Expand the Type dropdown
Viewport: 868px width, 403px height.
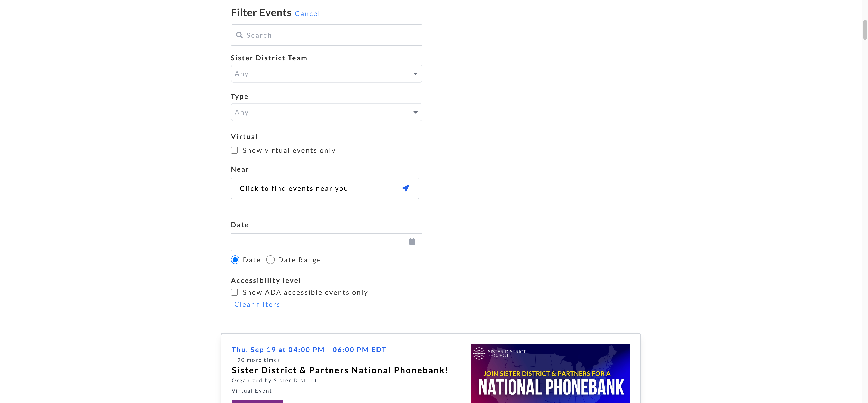click(326, 112)
